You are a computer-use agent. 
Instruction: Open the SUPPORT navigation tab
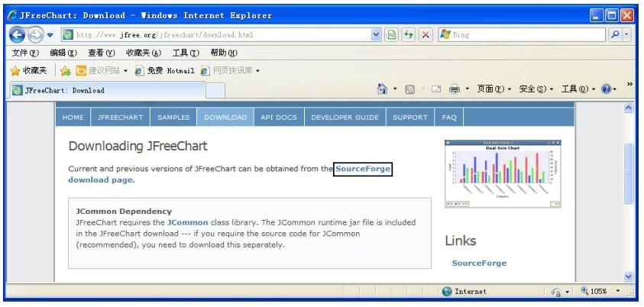click(410, 118)
